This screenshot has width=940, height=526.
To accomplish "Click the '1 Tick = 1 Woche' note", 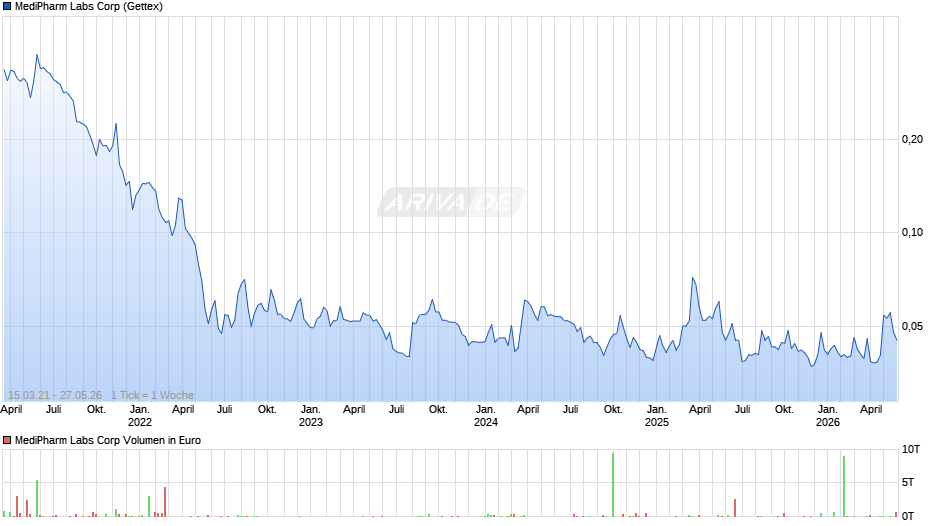I will (x=152, y=395).
